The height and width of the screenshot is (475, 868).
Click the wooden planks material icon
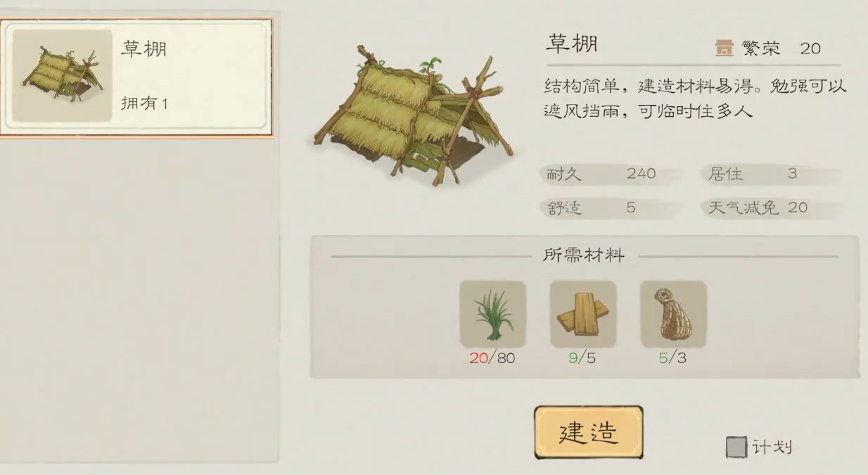click(x=582, y=314)
